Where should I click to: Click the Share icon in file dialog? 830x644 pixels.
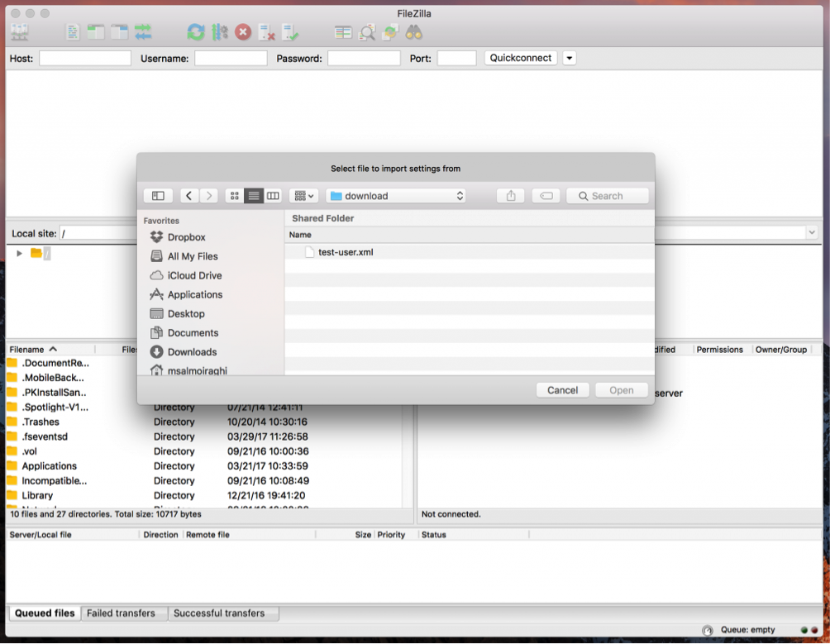click(x=511, y=196)
